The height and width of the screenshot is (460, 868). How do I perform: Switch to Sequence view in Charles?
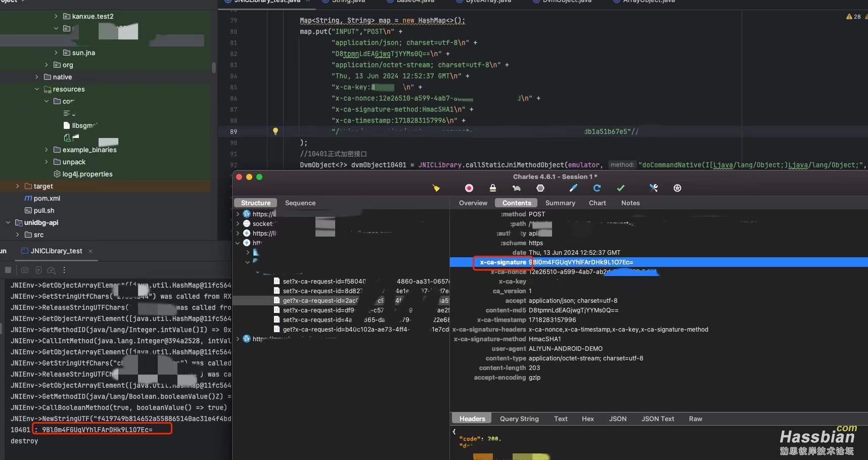[x=300, y=203]
